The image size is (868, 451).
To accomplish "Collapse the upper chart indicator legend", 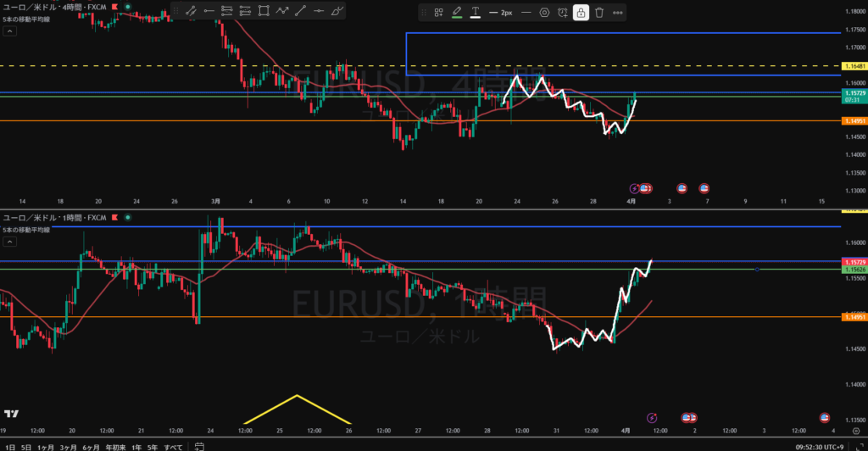I will coord(9,31).
